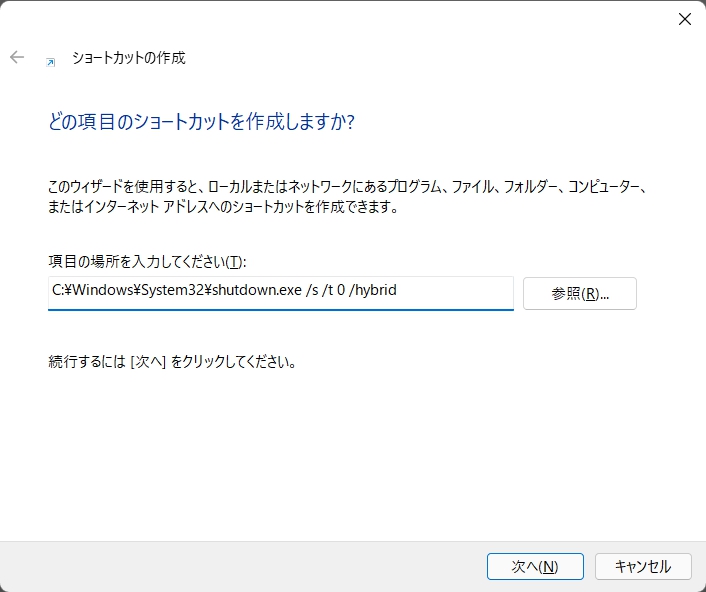Close the Create Shortcut dialog window
706x592 pixels.
[x=685, y=19]
